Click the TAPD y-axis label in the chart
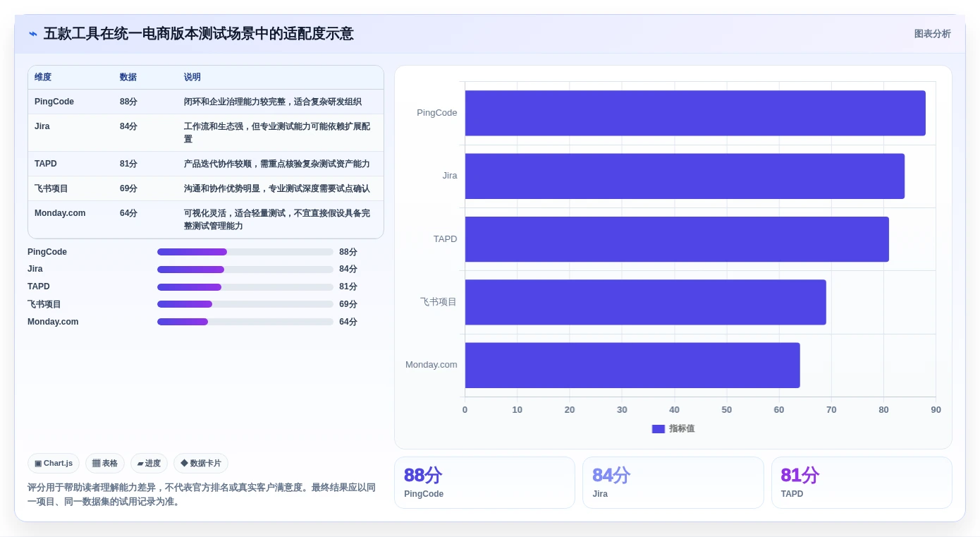Viewport: 980px width, 537px height. (x=446, y=239)
